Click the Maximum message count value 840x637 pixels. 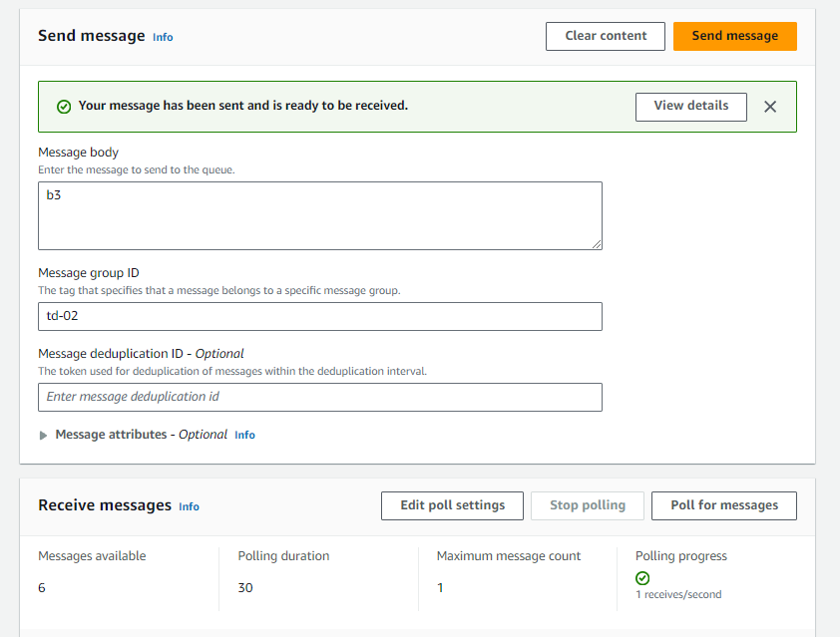(x=440, y=587)
